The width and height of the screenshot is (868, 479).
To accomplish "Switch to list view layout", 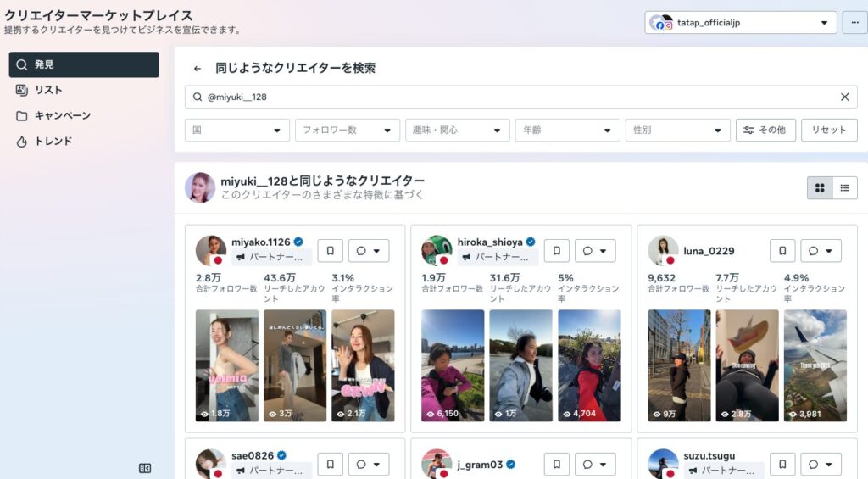I will tap(845, 188).
